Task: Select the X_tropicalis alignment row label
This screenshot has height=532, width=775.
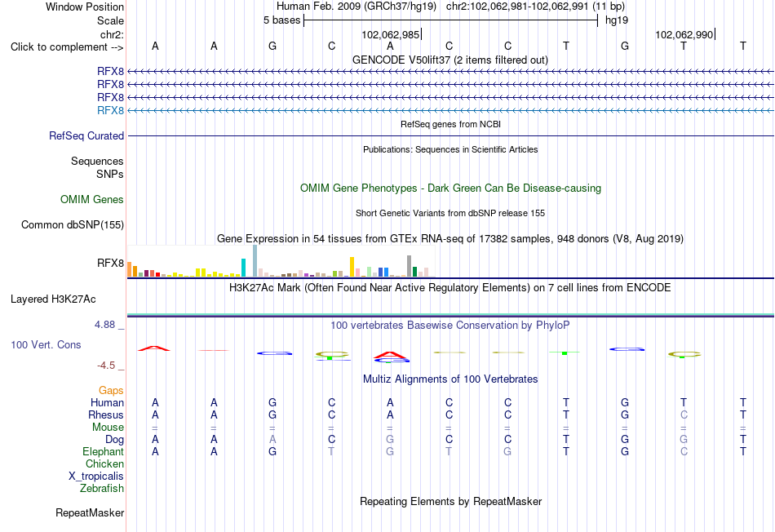Action: pyautogui.click(x=96, y=477)
